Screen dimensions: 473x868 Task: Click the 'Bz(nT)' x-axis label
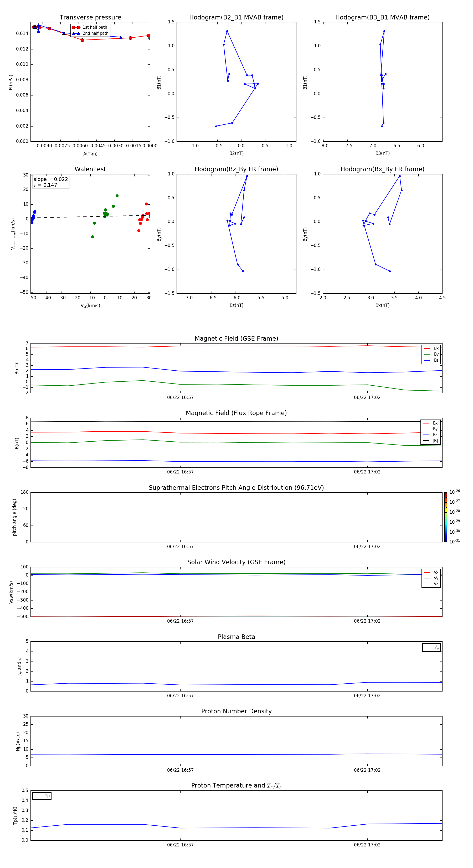(x=236, y=305)
